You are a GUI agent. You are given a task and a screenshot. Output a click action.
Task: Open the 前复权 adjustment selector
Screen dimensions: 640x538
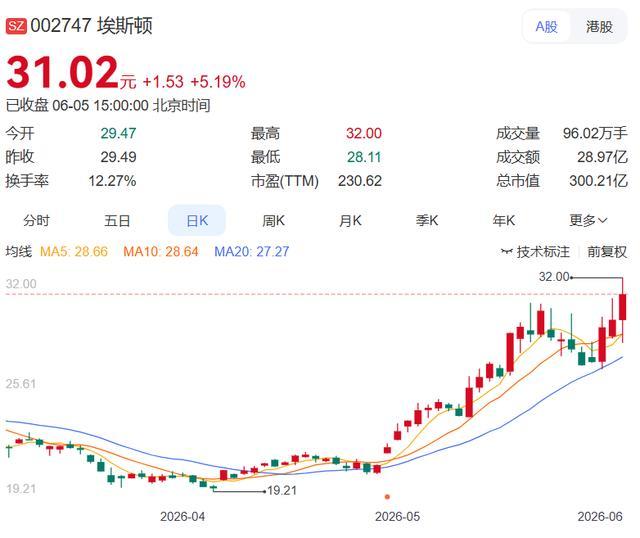(x=607, y=251)
